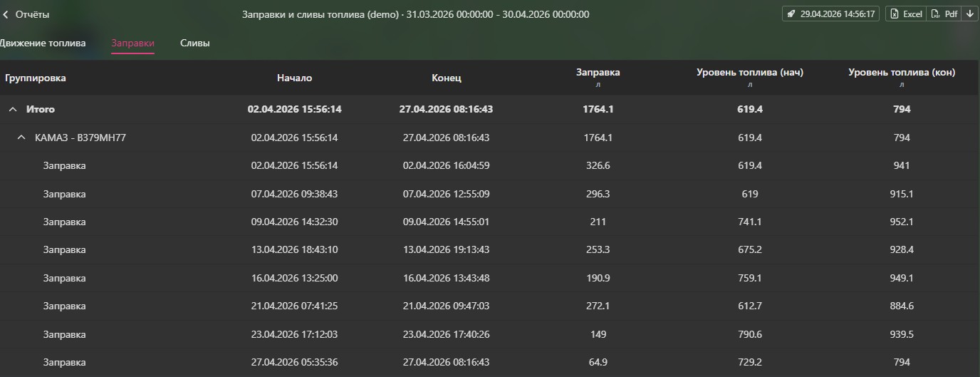Viewport: 980px width, 377px height.
Task: Click the download arrow after Pdf
Action: tap(969, 14)
